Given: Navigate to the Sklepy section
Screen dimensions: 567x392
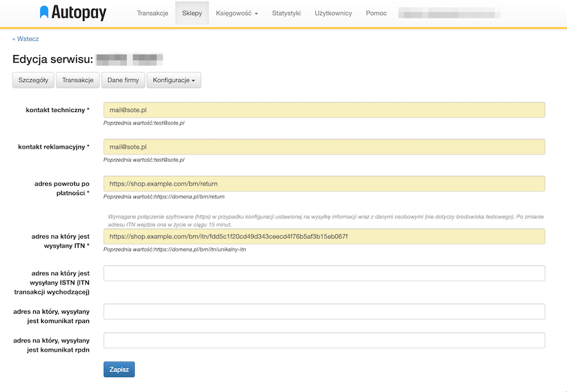Looking at the screenshot, I should coord(192,13).
